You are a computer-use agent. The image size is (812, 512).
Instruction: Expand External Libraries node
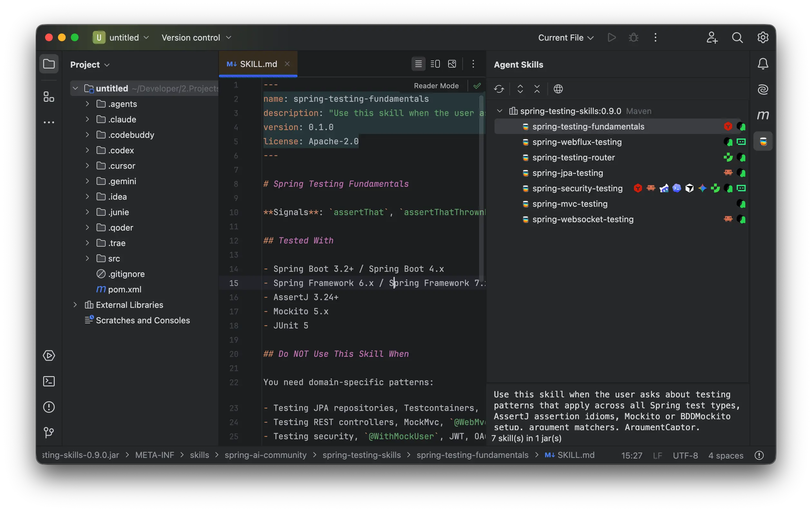pyautogui.click(x=75, y=305)
